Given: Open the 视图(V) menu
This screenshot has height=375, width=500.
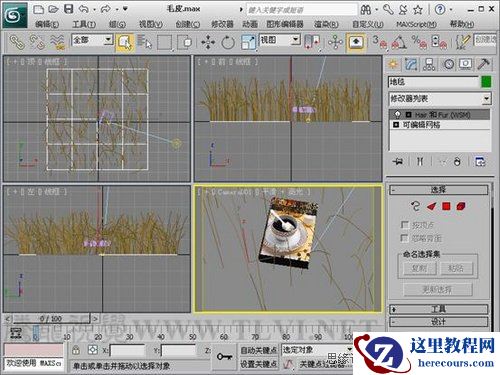Looking at the screenshot, I should point(151,24).
